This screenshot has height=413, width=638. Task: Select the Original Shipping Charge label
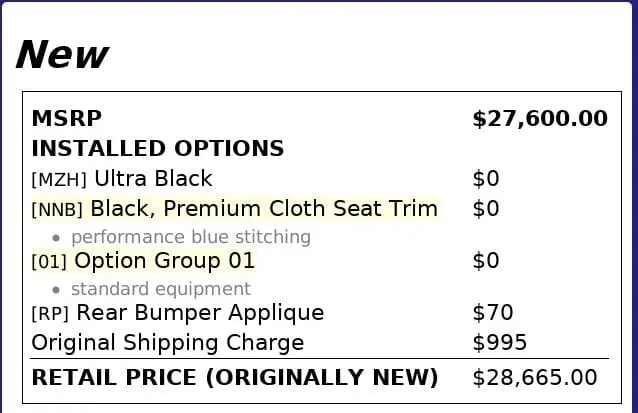168,343
